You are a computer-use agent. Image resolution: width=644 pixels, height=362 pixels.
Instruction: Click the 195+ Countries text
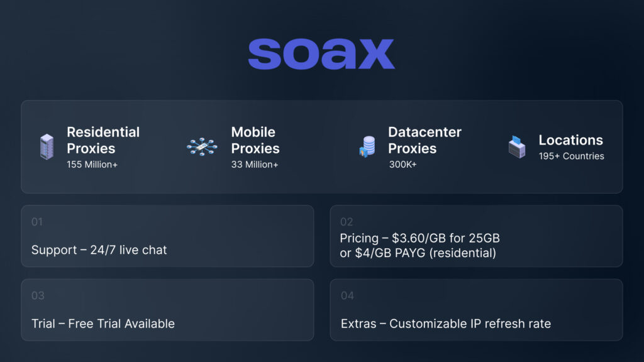click(x=571, y=156)
